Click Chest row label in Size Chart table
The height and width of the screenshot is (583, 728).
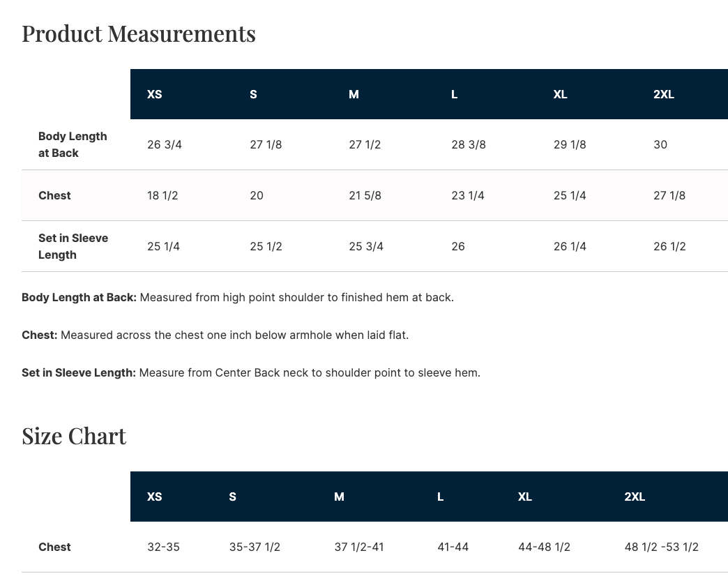tap(54, 547)
